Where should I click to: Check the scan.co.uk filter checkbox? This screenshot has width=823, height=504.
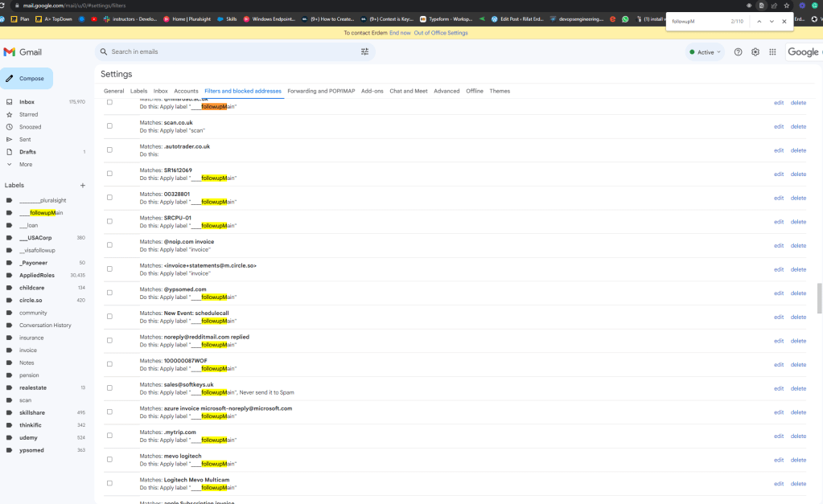tap(109, 126)
